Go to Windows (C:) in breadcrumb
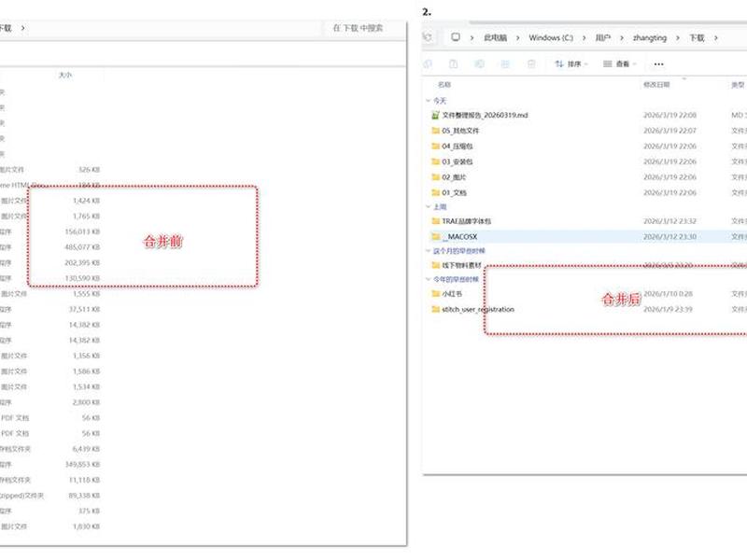Image resolution: width=747 pixels, height=560 pixels. tap(551, 37)
